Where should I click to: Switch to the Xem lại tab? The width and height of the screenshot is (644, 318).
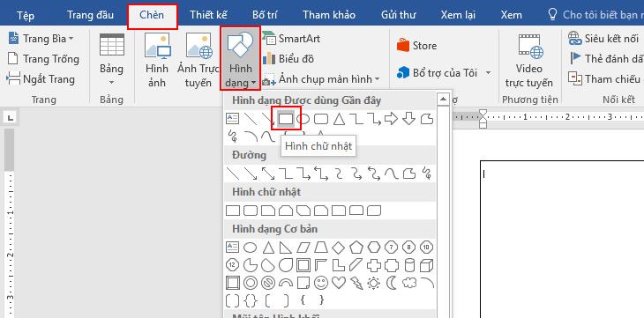point(458,15)
